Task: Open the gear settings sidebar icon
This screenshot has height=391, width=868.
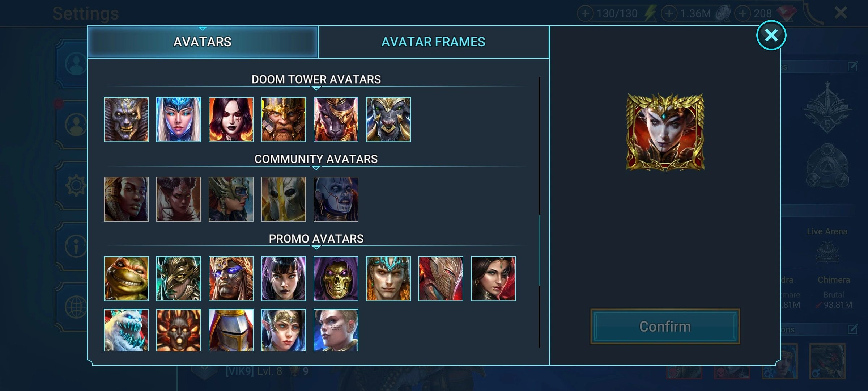Action: [75, 186]
